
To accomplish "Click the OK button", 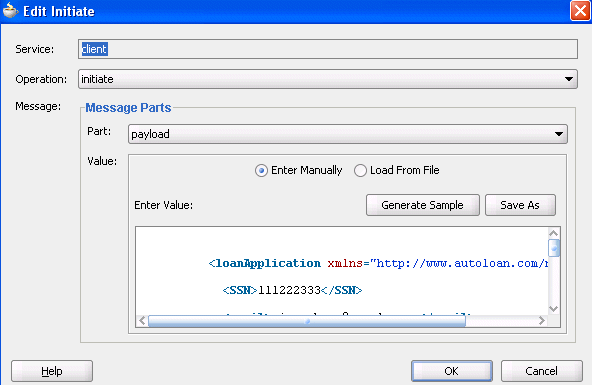I will (452, 371).
